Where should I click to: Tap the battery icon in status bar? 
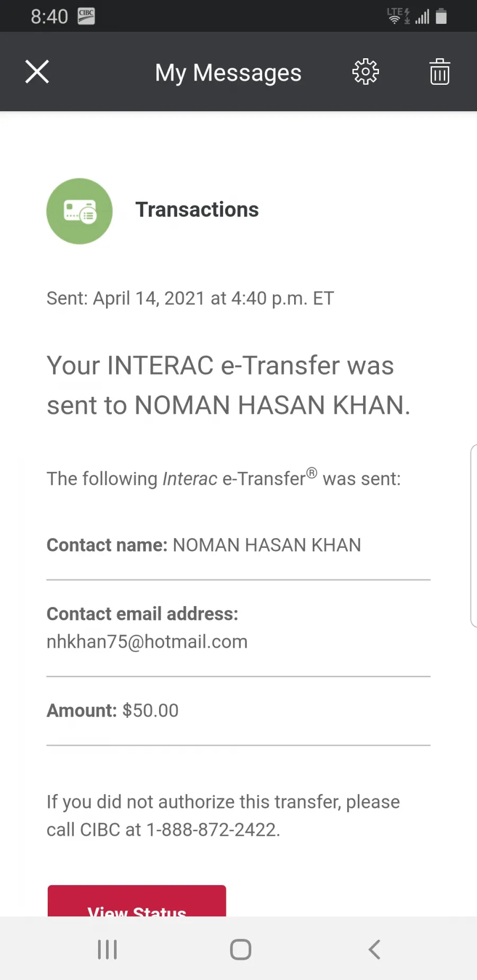coord(441,16)
